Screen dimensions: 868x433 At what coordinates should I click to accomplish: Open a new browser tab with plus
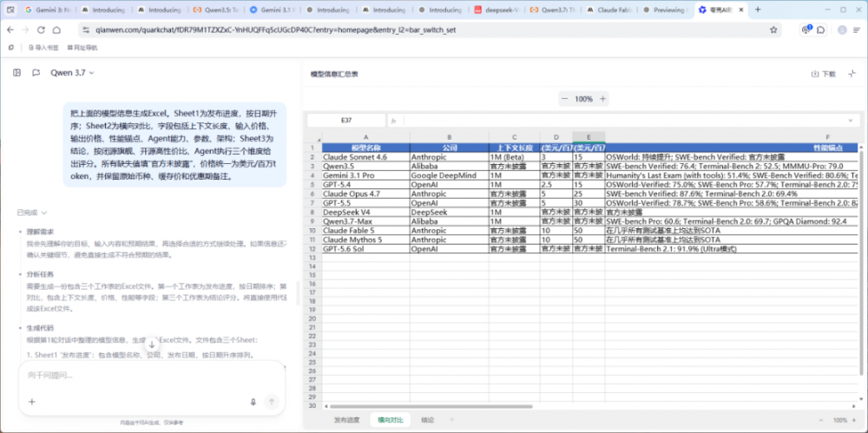tap(758, 10)
